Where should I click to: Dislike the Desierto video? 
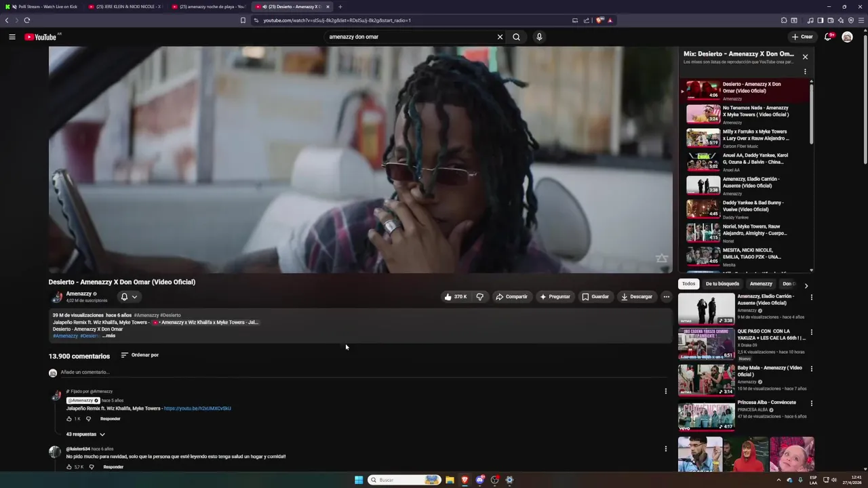(480, 296)
